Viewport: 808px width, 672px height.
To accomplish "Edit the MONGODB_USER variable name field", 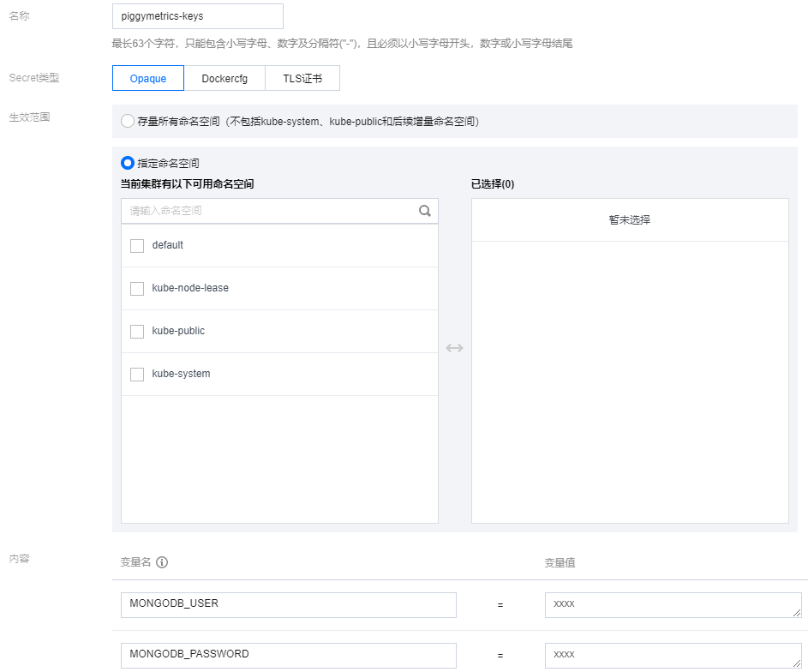I will pyautogui.click(x=289, y=605).
